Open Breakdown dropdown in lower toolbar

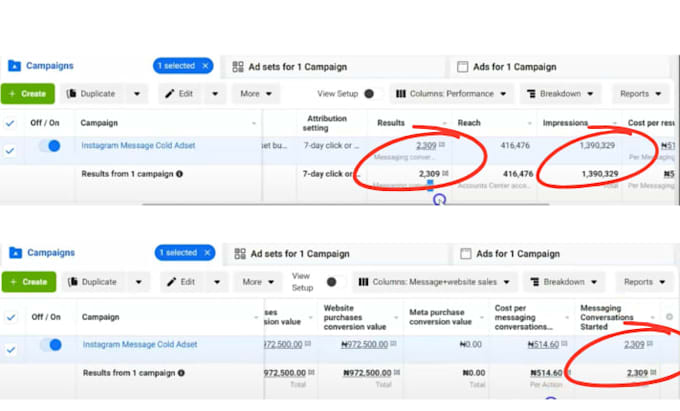[564, 282]
